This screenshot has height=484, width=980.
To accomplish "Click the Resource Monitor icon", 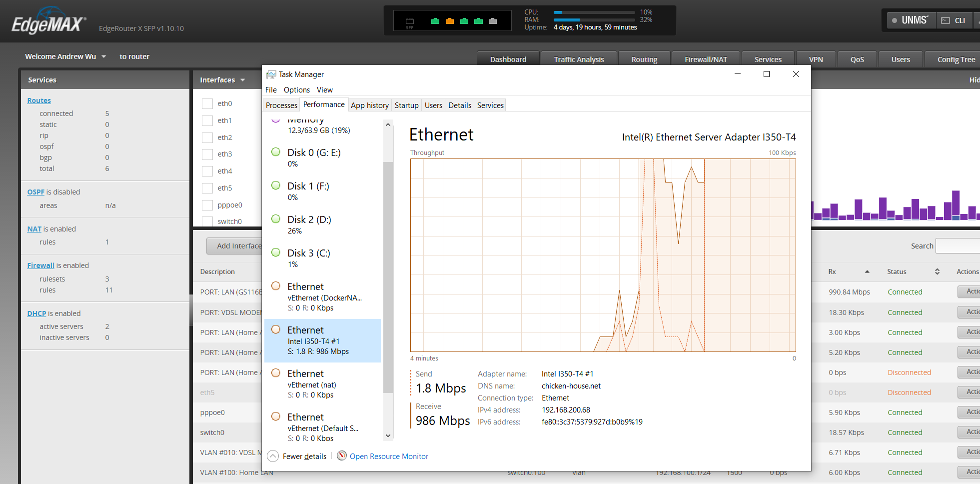I will pyautogui.click(x=342, y=455).
